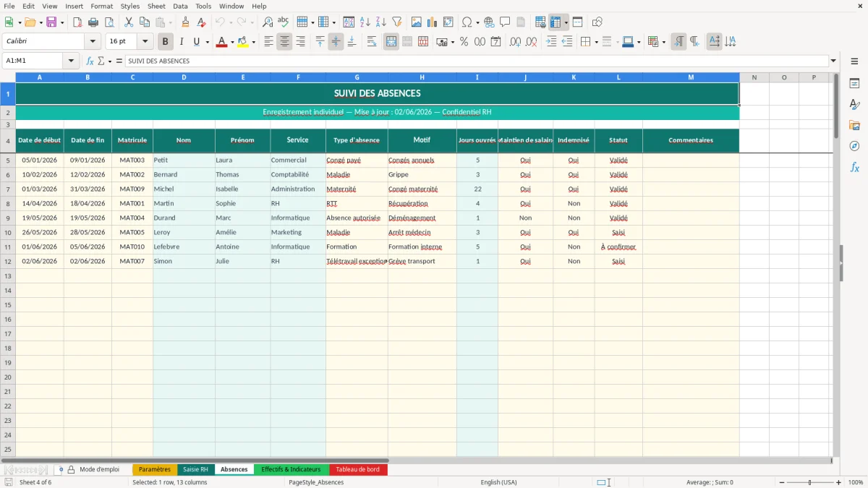The image size is (868, 488).
Task: Click the Clone Formatting paintbrush icon
Action: (186, 22)
